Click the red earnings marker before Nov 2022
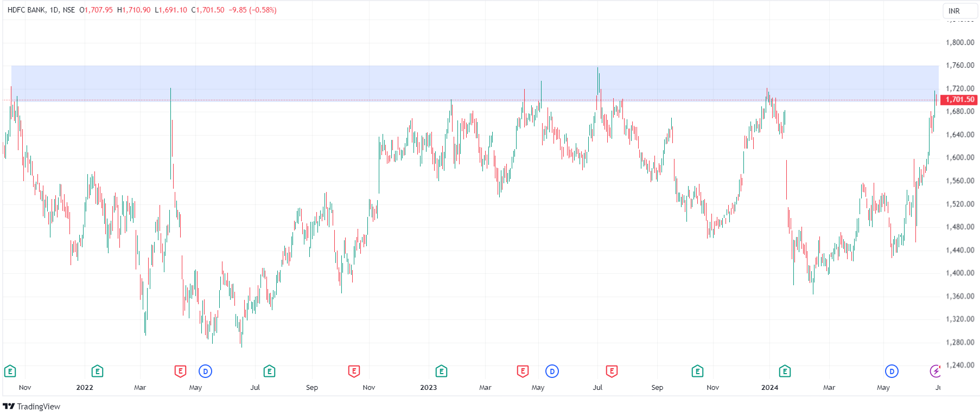980x417 pixels. [x=354, y=371]
